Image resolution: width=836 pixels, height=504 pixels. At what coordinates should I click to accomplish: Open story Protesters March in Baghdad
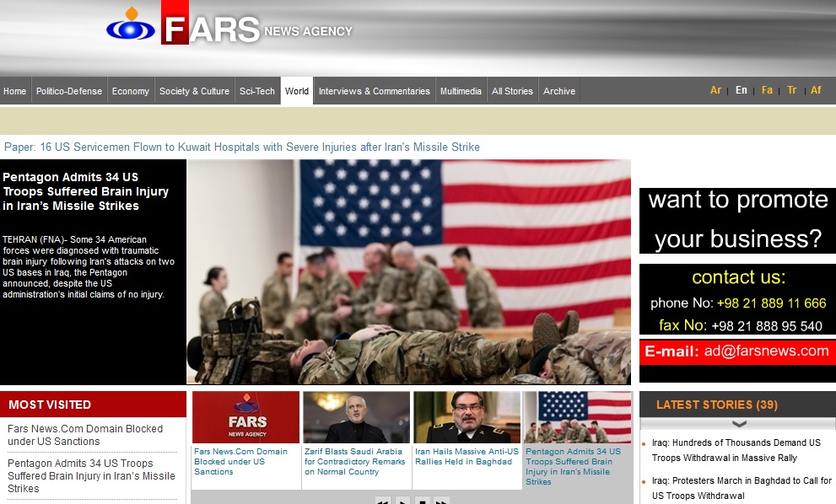(742, 488)
